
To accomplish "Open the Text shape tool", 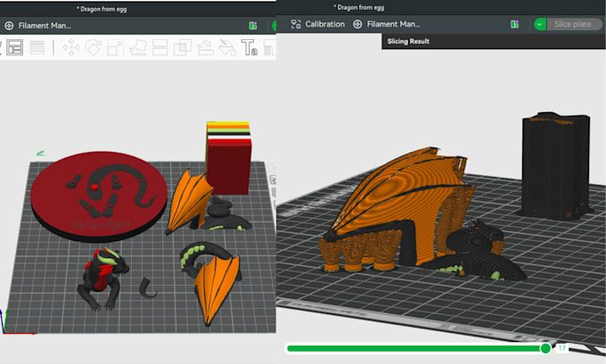I will coord(250,48).
